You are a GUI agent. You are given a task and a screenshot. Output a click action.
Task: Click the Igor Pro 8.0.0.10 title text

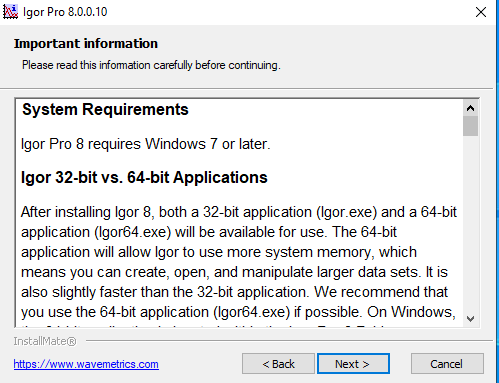tap(65, 12)
